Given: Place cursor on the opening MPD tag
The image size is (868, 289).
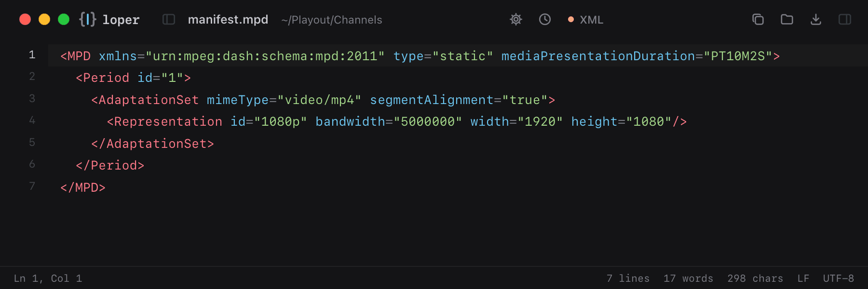Looking at the screenshot, I should point(76,56).
